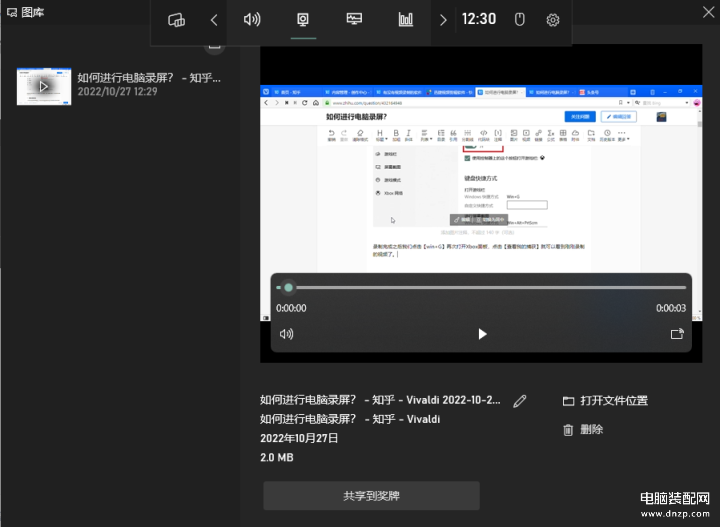Click the seek slider handle of video
Screen dimensions: 720x527
pyautogui.click(x=288, y=287)
